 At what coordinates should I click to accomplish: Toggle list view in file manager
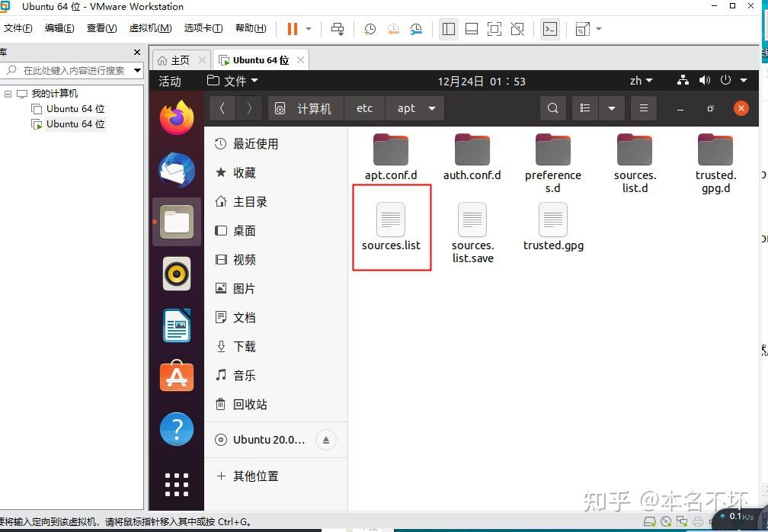pyautogui.click(x=585, y=108)
